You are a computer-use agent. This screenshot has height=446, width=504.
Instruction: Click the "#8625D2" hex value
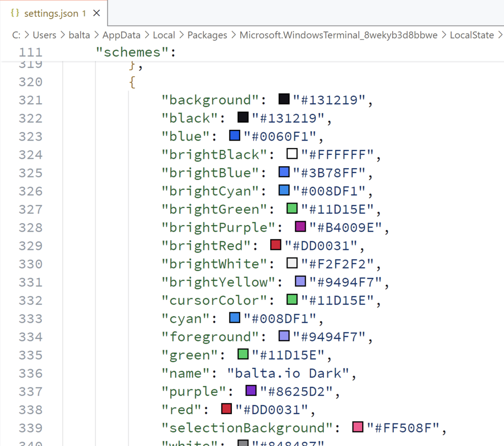(x=297, y=392)
